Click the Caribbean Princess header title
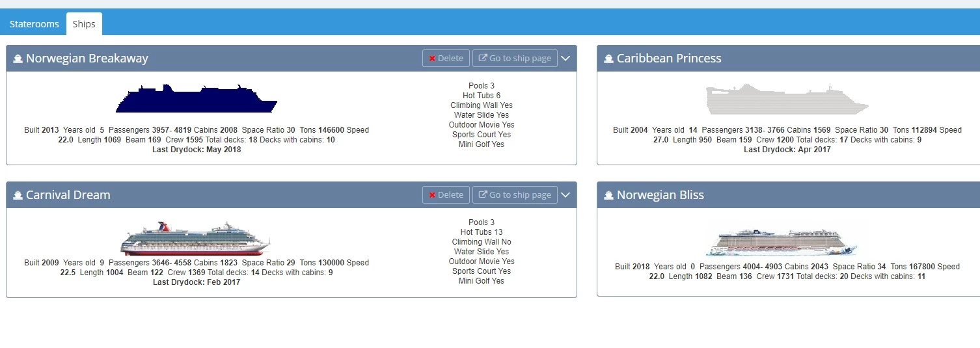Screen dimensions: 980x348 pos(669,59)
